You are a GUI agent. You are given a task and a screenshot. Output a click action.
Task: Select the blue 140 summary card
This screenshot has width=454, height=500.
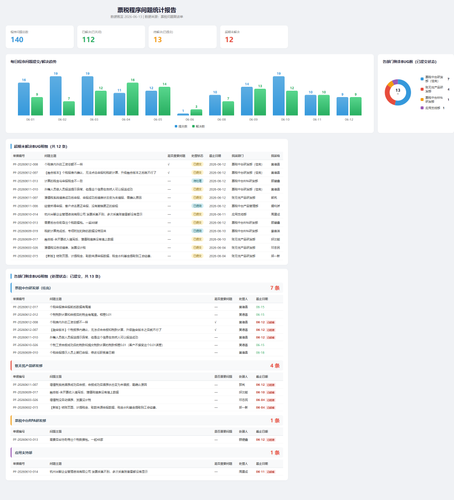coord(40,37)
